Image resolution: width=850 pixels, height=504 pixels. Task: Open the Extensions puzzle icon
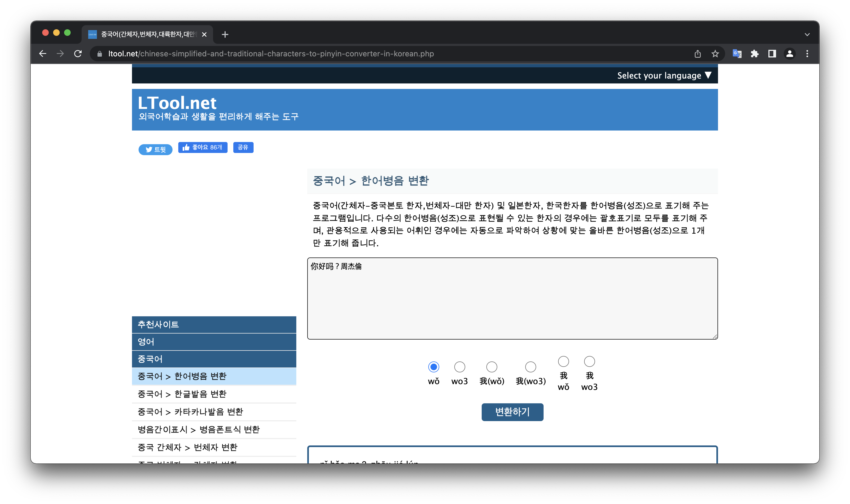pyautogui.click(x=754, y=54)
